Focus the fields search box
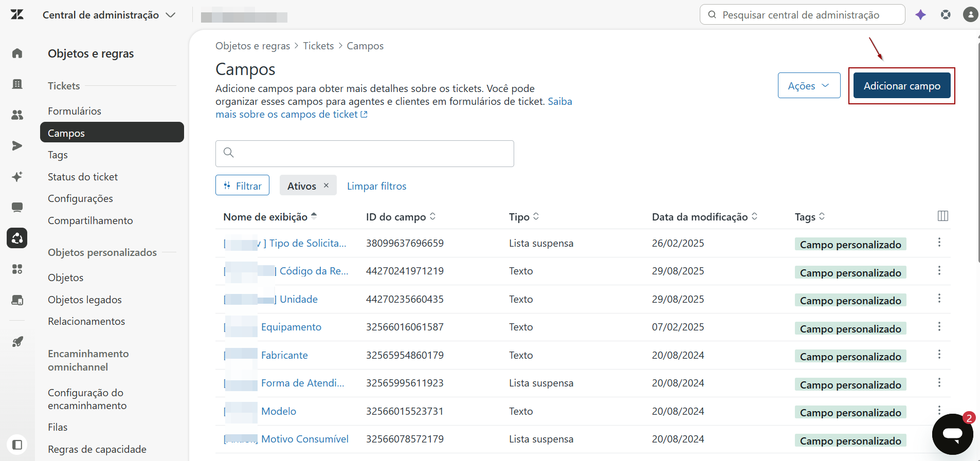 click(365, 154)
